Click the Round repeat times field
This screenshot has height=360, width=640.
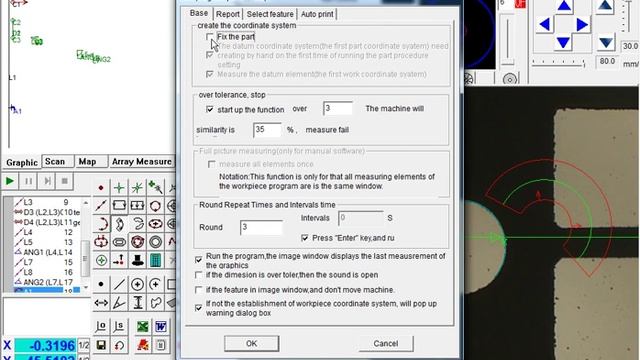(261, 227)
